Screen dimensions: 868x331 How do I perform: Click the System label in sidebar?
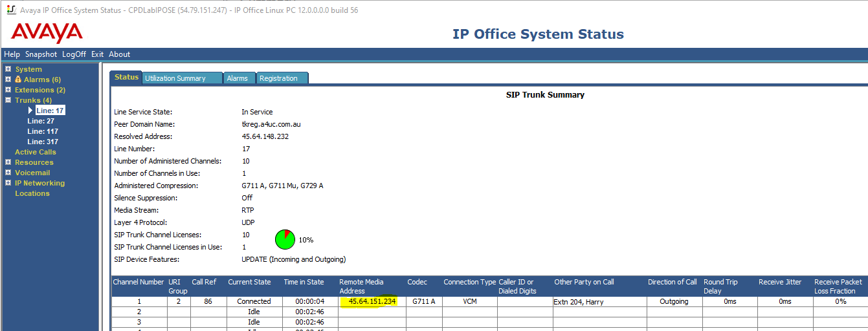(28, 69)
